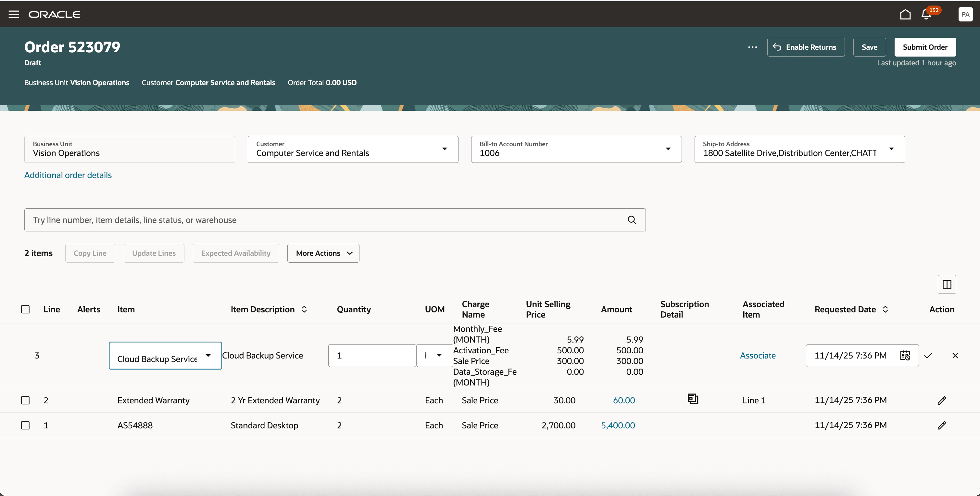
Task: Check the Extended Warranty line checkbox
Action: pyautogui.click(x=25, y=400)
